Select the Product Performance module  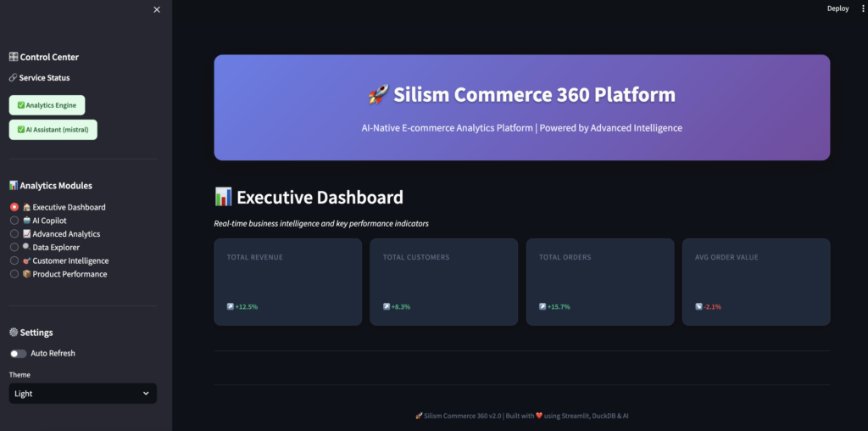[14, 274]
